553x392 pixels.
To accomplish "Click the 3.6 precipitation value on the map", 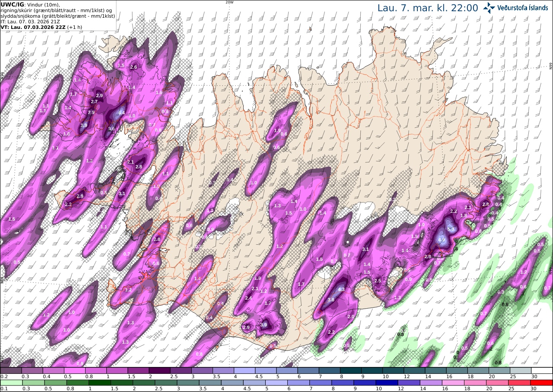I will coord(111,129).
